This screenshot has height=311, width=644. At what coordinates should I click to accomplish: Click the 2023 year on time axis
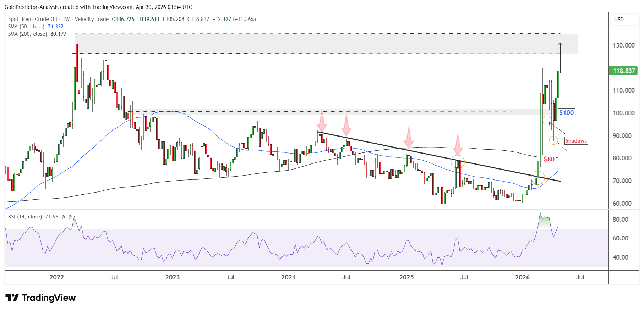[173, 277]
